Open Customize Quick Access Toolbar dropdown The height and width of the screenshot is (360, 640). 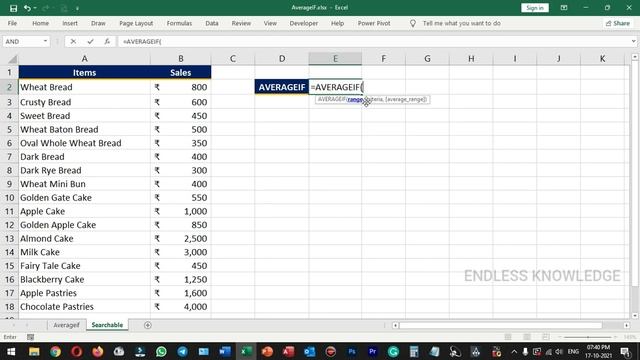coord(77,8)
